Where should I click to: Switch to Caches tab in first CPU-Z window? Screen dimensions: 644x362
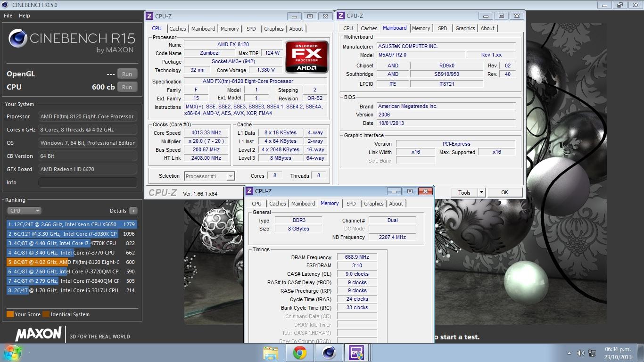click(x=178, y=29)
